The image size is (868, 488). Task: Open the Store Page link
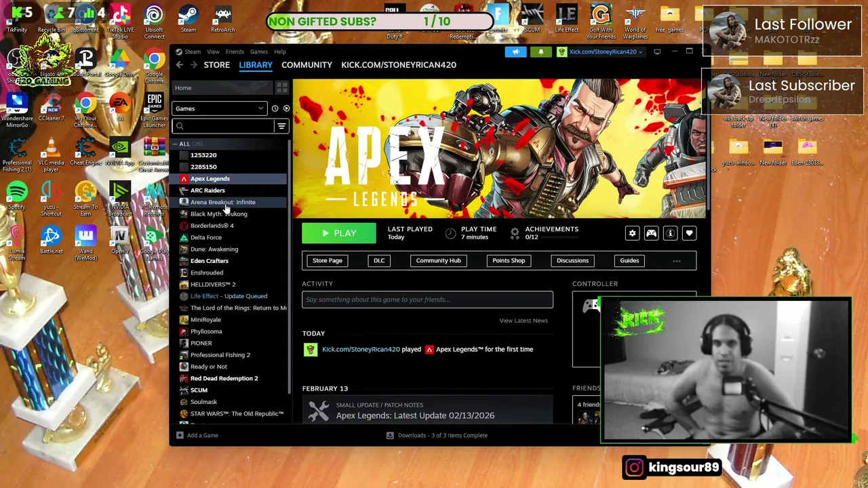[x=328, y=260]
